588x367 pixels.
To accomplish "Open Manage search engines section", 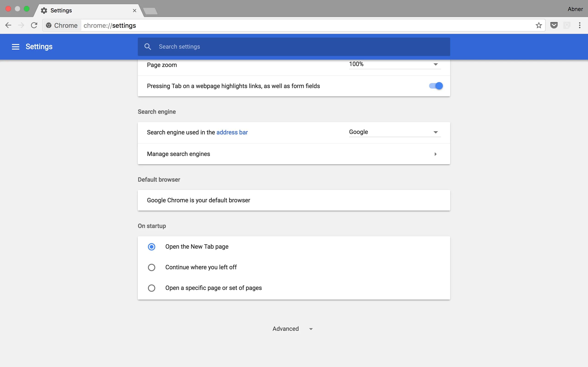I will 294,153.
